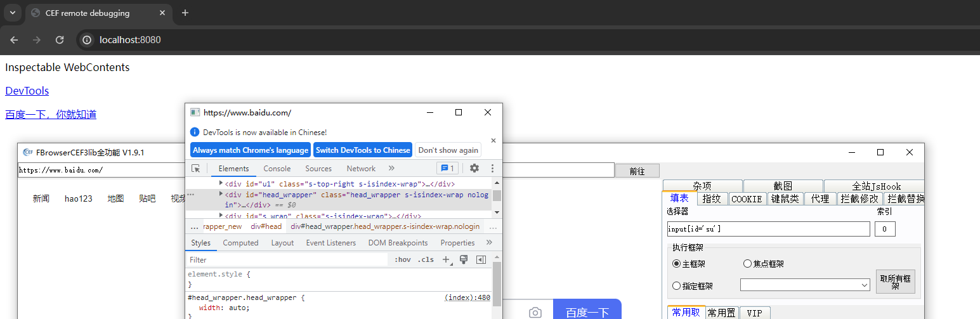Open the DOM Breakpoints tab
The width and height of the screenshot is (980, 319).
pos(398,243)
